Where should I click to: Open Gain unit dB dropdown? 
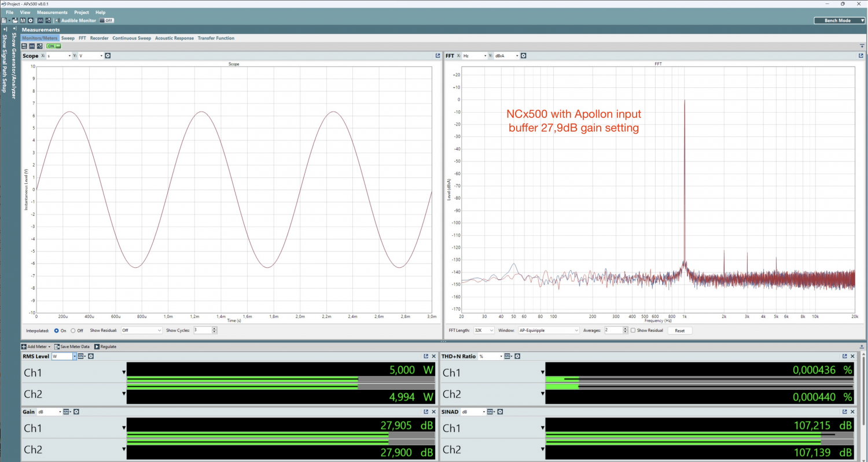coord(49,412)
